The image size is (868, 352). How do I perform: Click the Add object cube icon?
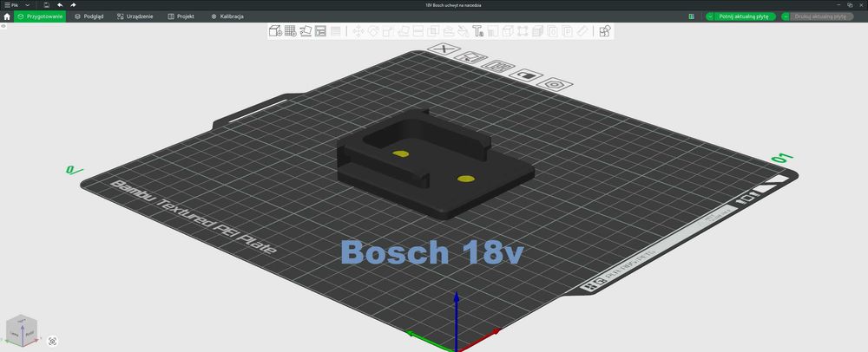[x=274, y=31]
